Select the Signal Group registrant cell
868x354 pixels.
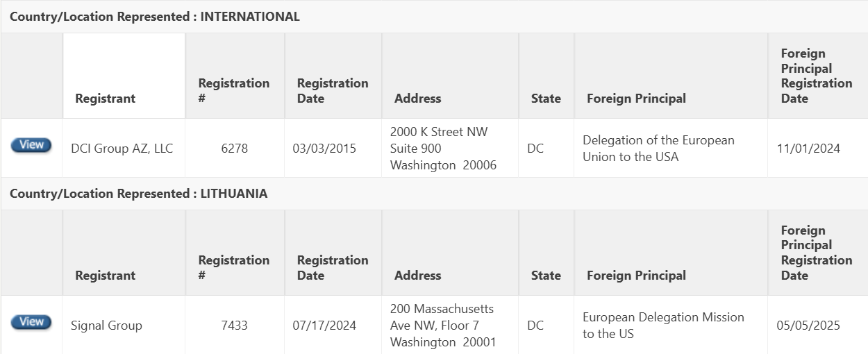pos(124,325)
